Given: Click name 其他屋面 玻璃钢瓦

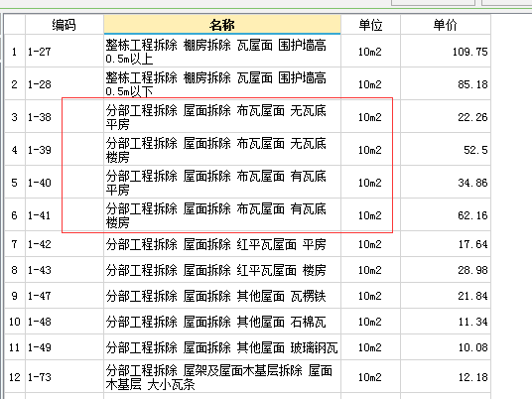Looking at the screenshot, I should (222, 347).
